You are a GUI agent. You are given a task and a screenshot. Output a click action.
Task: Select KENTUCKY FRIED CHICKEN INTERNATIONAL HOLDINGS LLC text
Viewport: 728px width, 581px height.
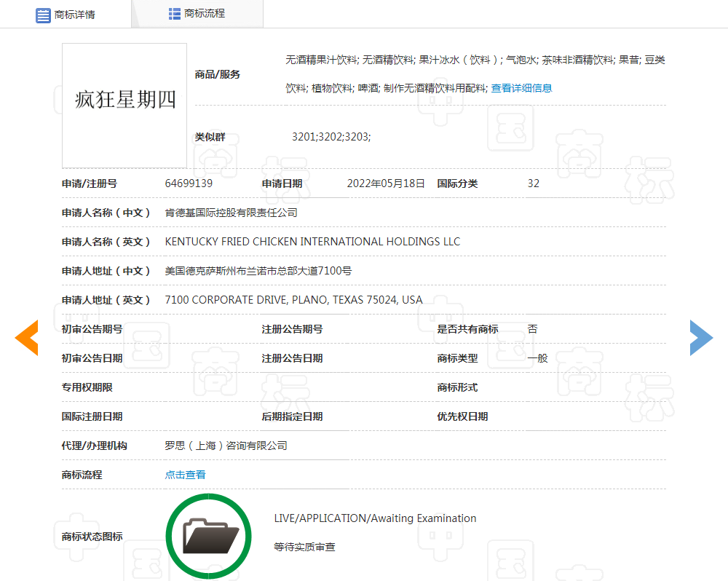[x=312, y=242]
